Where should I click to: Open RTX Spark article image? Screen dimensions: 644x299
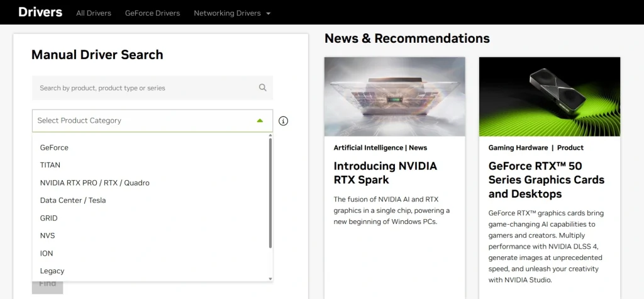pos(395,97)
